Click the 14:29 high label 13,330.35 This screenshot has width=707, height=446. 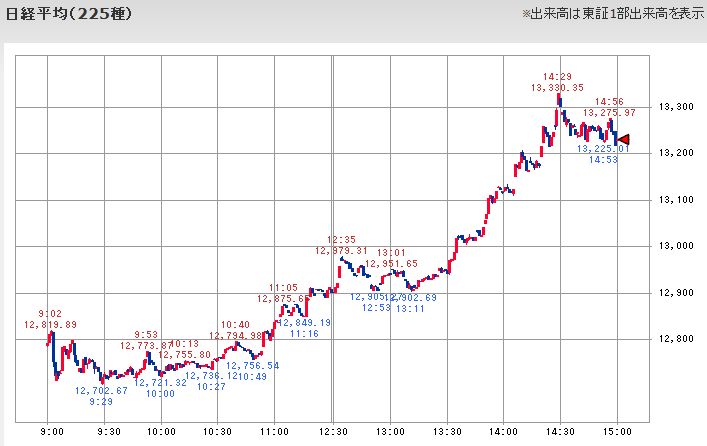coord(557,87)
